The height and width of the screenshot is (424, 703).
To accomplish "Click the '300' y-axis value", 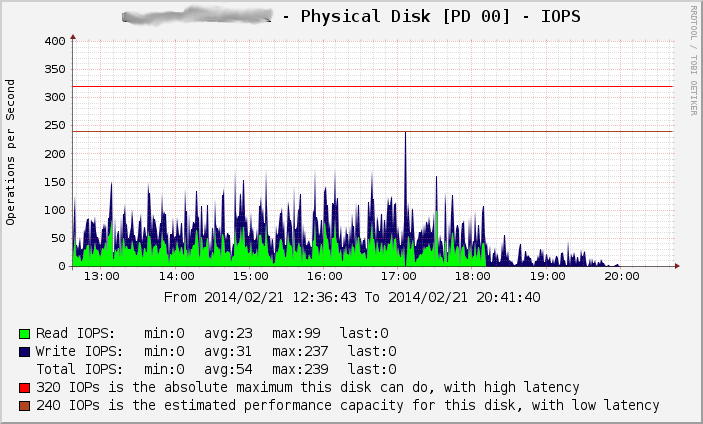I will [x=55, y=97].
